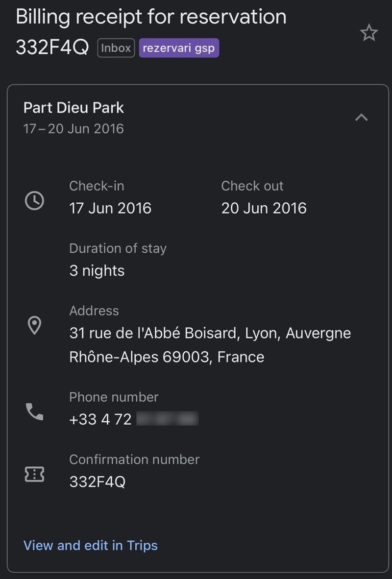This screenshot has width=392, height=579.
Task: Tap the clock check-in icon
Action: pyautogui.click(x=34, y=201)
